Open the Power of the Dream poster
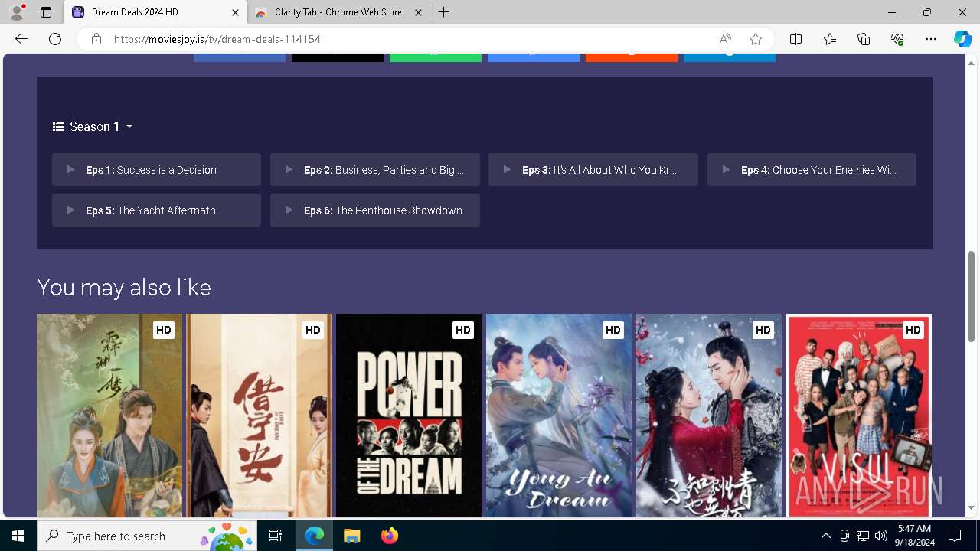Image resolution: width=980 pixels, height=551 pixels. point(409,416)
